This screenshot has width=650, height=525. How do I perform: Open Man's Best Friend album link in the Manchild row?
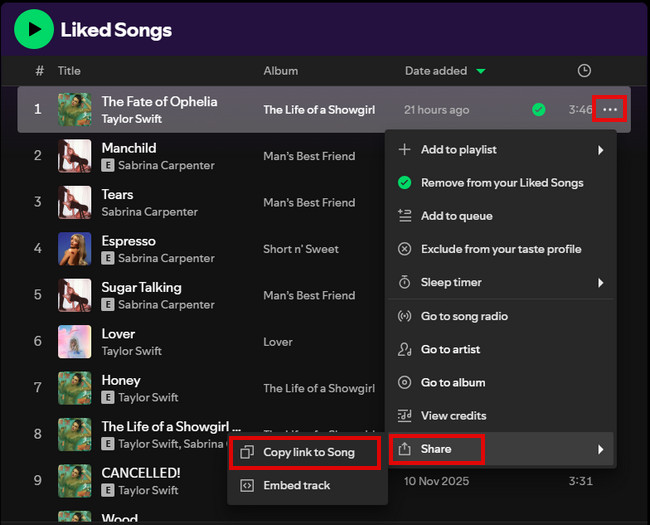[x=309, y=156]
